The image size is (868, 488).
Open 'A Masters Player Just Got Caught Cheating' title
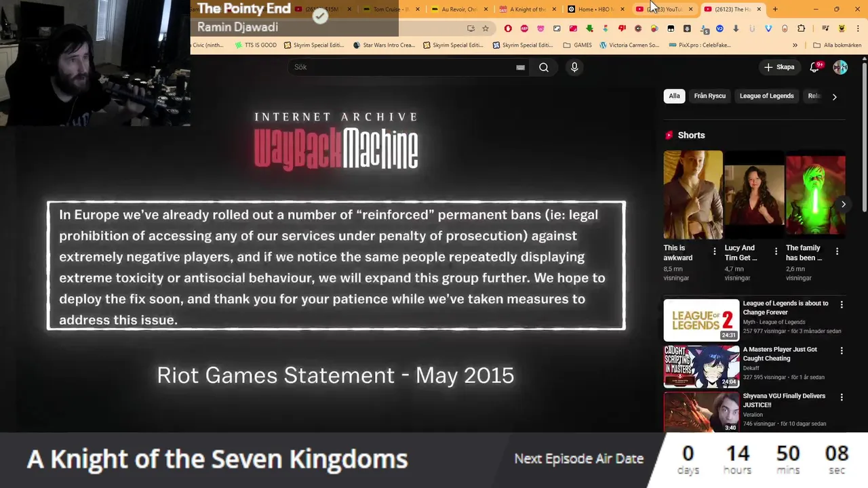(780, 354)
